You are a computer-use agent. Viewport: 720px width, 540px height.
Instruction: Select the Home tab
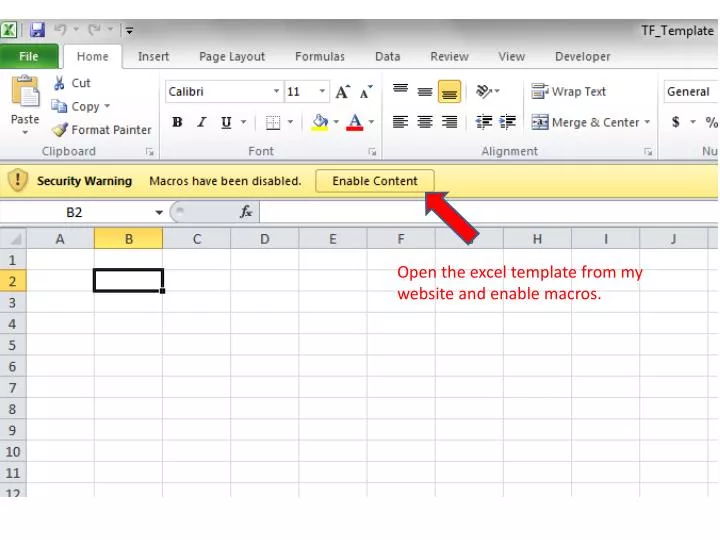(x=93, y=56)
